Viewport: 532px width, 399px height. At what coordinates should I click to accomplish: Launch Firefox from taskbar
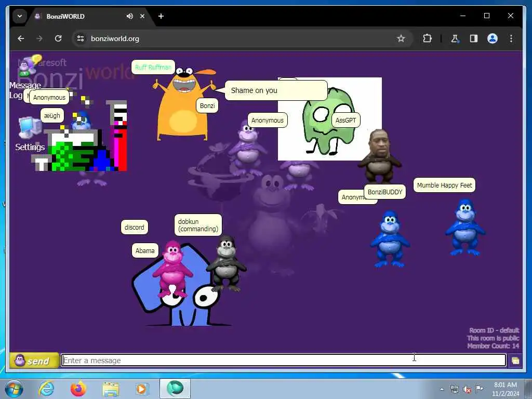pyautogui.click(x=78, y=389)
